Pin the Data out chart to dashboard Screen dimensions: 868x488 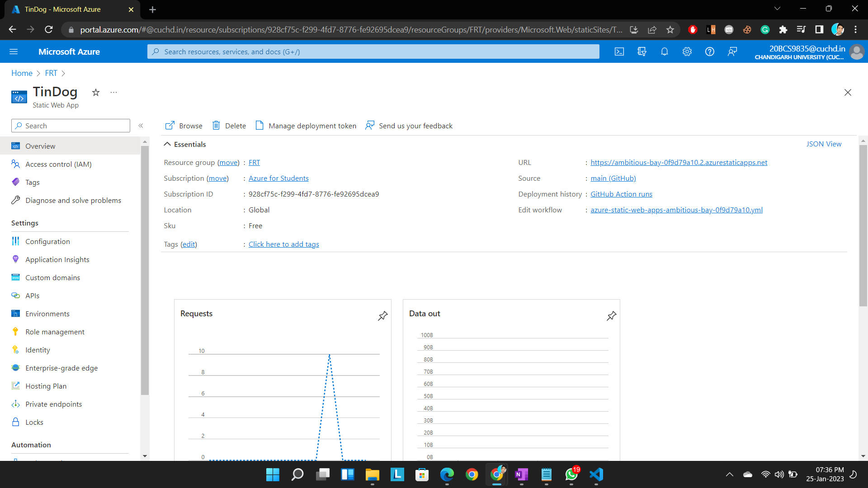coord(611,316)
